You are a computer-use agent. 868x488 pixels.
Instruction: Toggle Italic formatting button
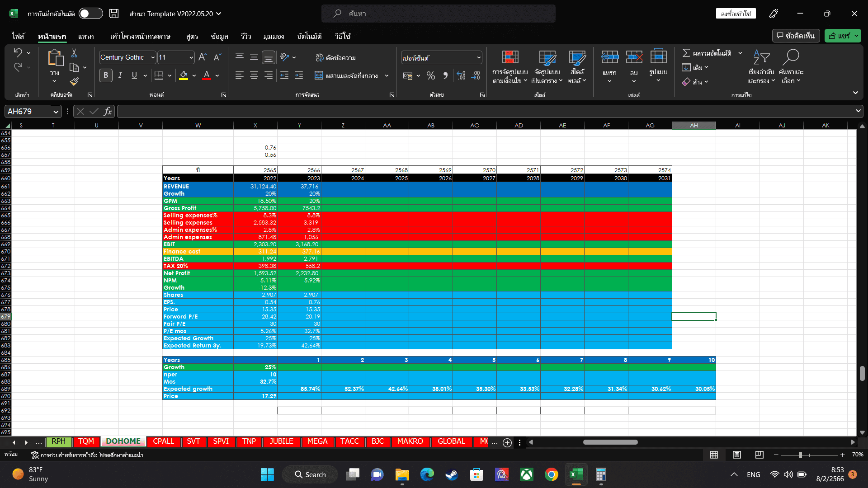pos(120,75)
